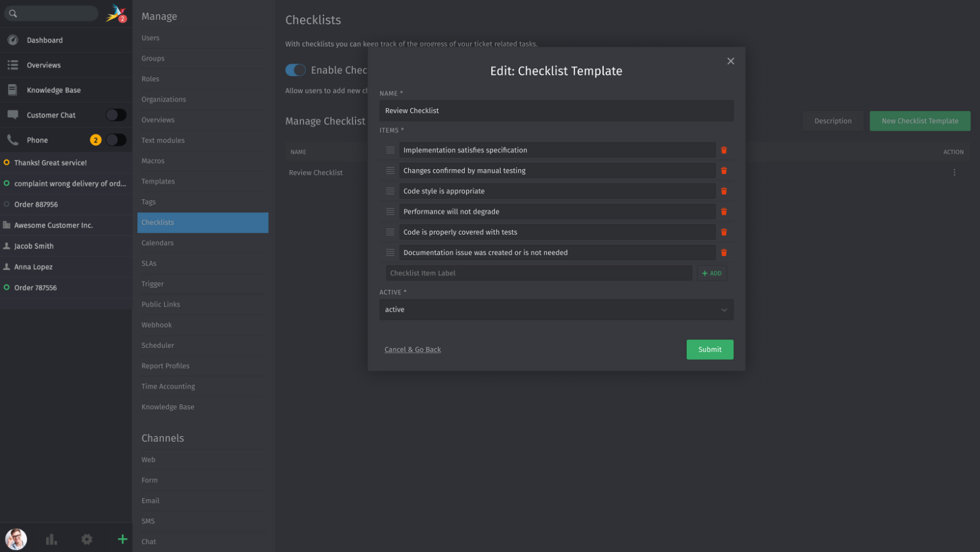This screenshot has height=552, width=980.
Task: Turn off the Enable Checklist switch
Action: [295, 70]
